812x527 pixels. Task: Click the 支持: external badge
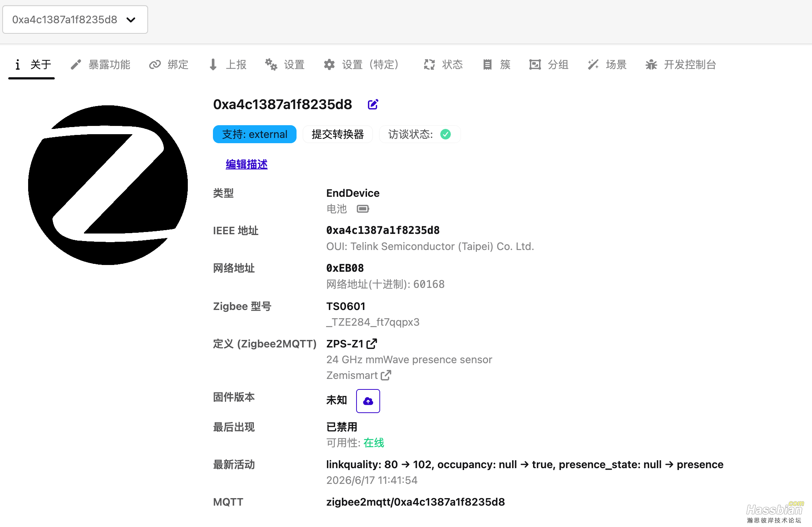[x=255, y=134]
